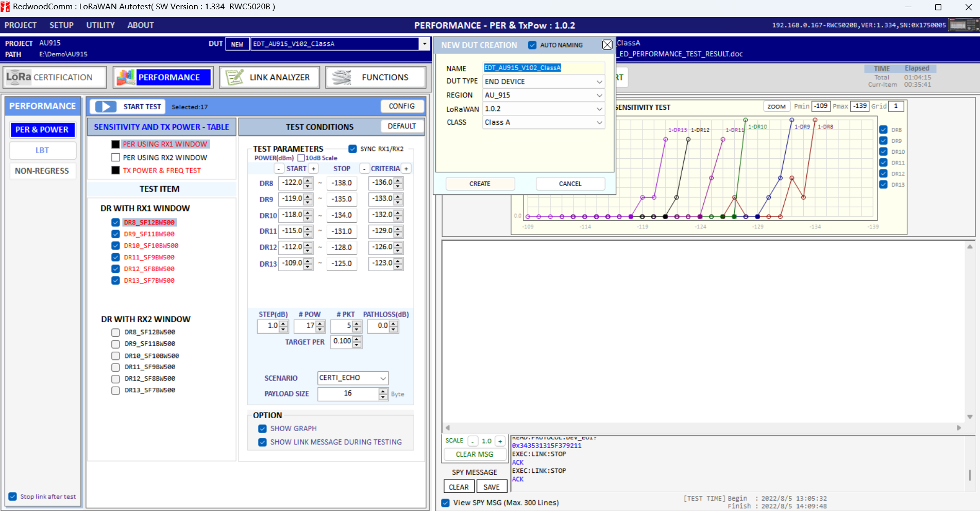The image size is (980, 511).
Task: Toggle Stop link after test checkbox
Action: (x=12, y=497)
